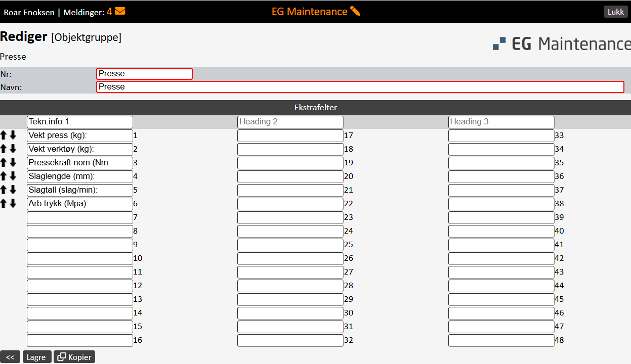Image resolution: width=631 pixels, height=364 pixels.
Task: Click the pencil icon beside EG Maintenance
Action: (355, 11)
